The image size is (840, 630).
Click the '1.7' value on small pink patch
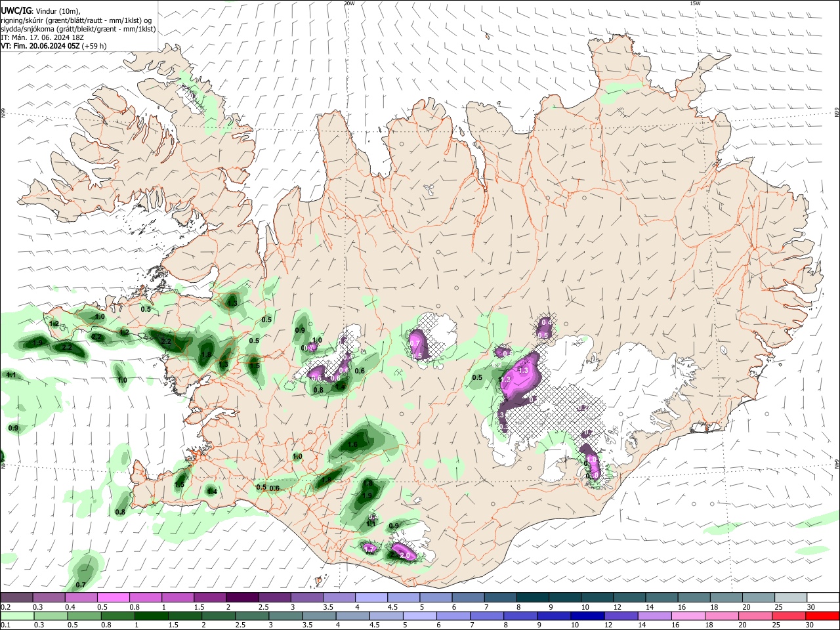[369, 549]
